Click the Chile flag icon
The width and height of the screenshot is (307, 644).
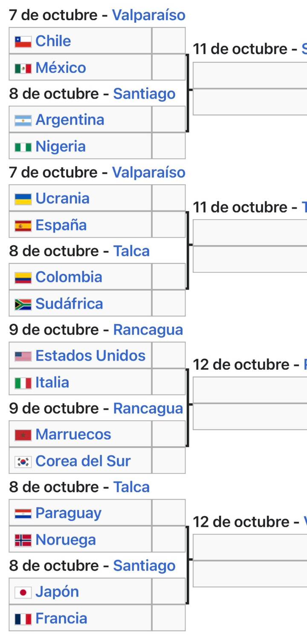pos(23,41)
